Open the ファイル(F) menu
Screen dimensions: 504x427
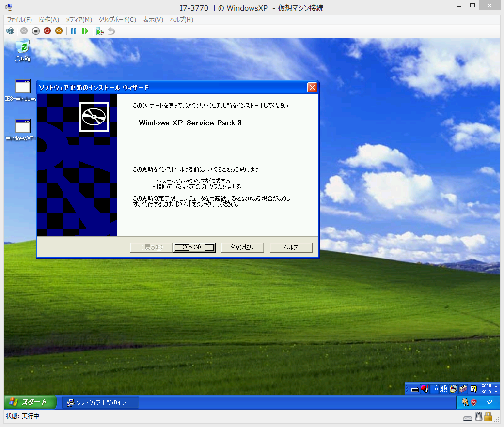pyautogui.click(x=19, y=19)
